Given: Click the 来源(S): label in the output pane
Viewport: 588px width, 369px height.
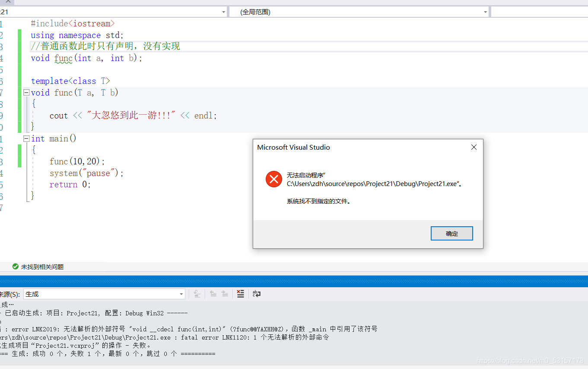Looking at the screenshot, I should [10, 294].
